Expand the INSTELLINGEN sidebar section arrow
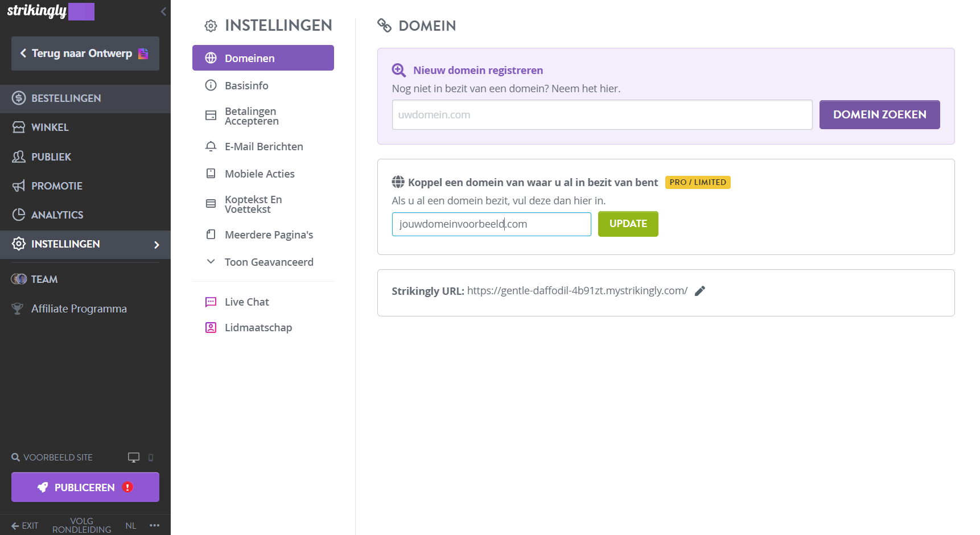Image resolution: width=980 pixels, height=535 pixels. [157, 245]
